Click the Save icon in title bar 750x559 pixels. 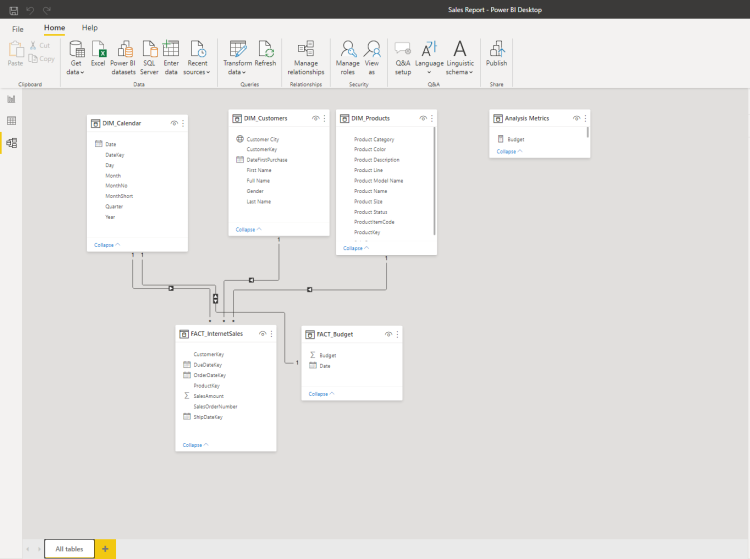pyautogui.click(x=14, y=10)
